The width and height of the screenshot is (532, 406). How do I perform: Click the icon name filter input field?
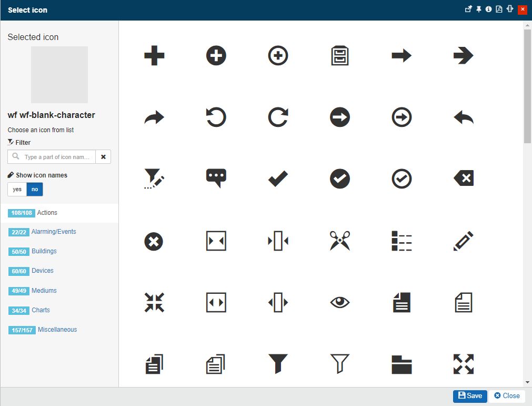click(55, 156)
